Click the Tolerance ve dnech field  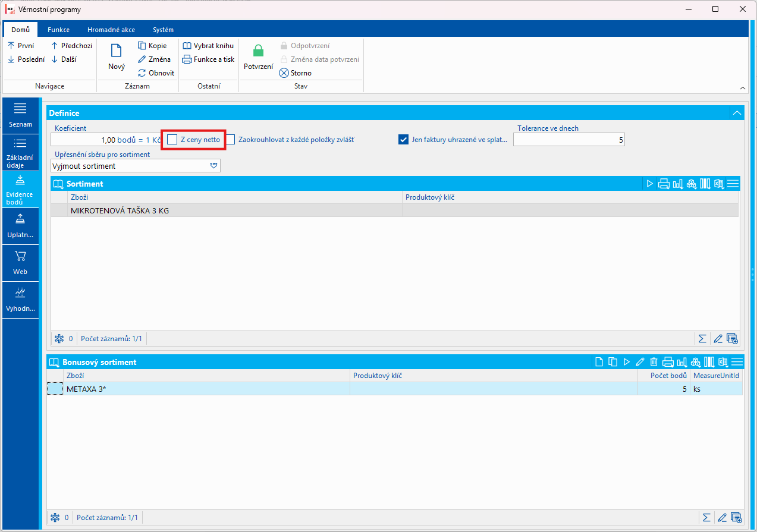tap(569, 140)
